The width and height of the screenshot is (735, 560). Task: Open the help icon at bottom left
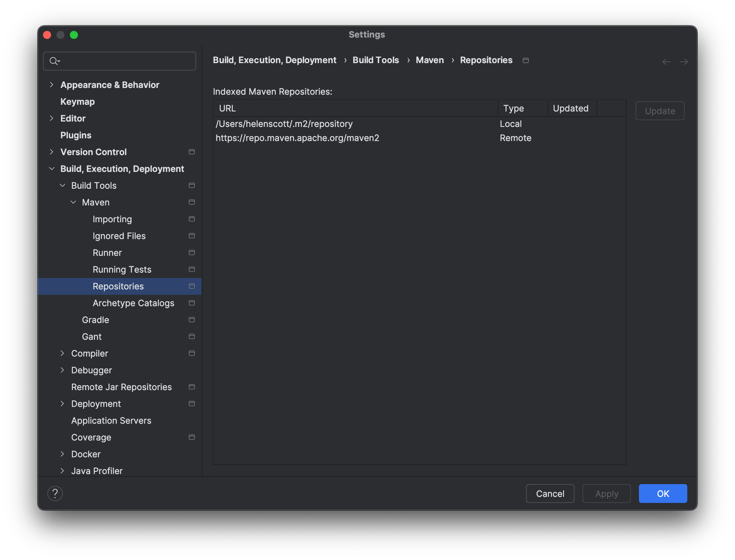click(55, 493)
